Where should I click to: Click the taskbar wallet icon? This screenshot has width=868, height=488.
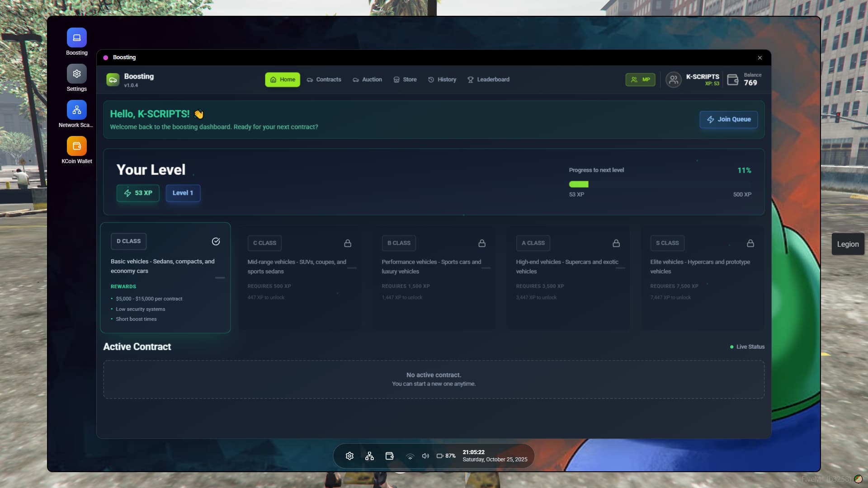tap(389, 456)
